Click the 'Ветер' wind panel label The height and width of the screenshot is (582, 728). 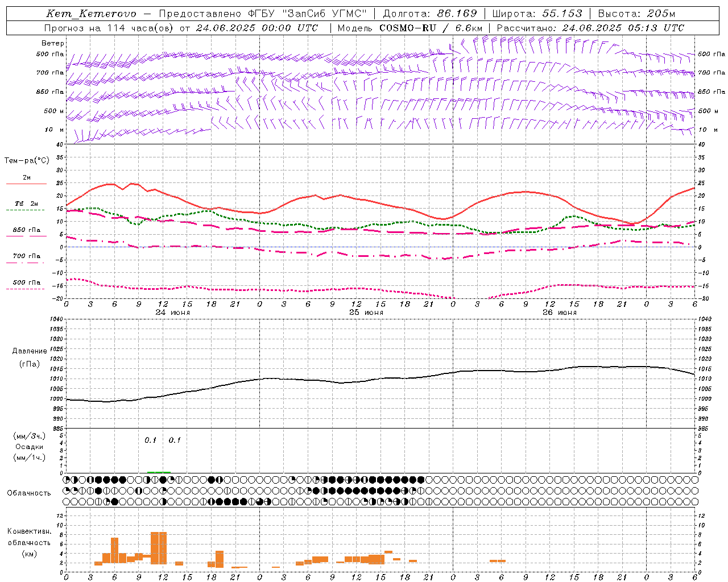pos(53,43)
